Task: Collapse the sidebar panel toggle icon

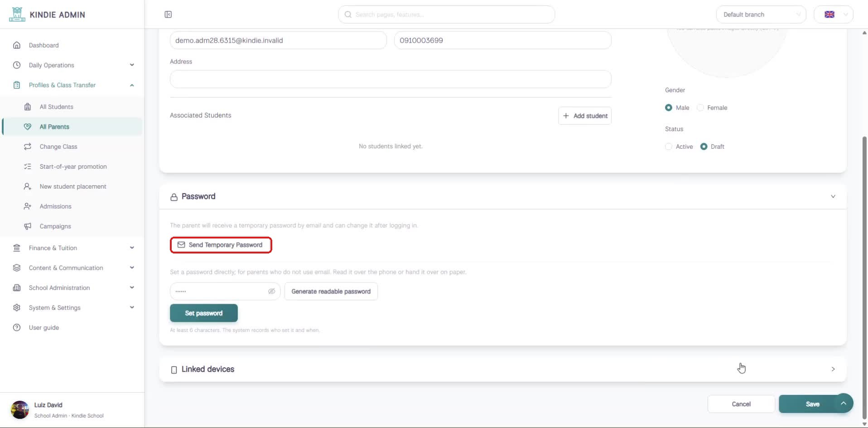Action: 168,15
